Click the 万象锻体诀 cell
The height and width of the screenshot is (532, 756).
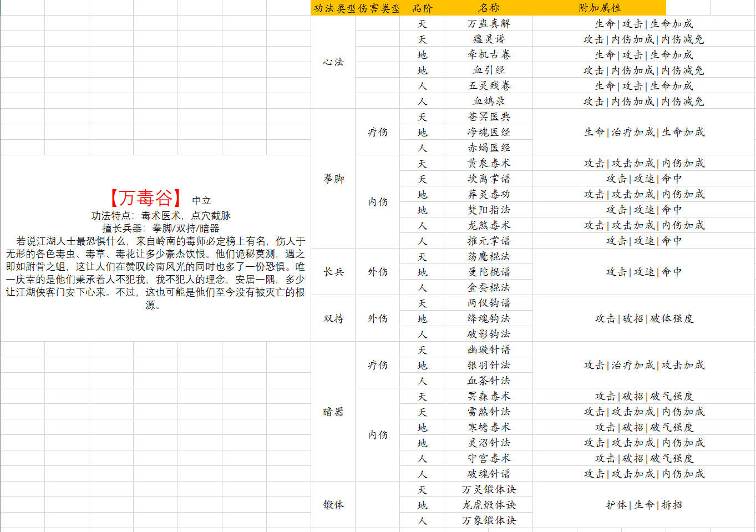tap(489, 520)
